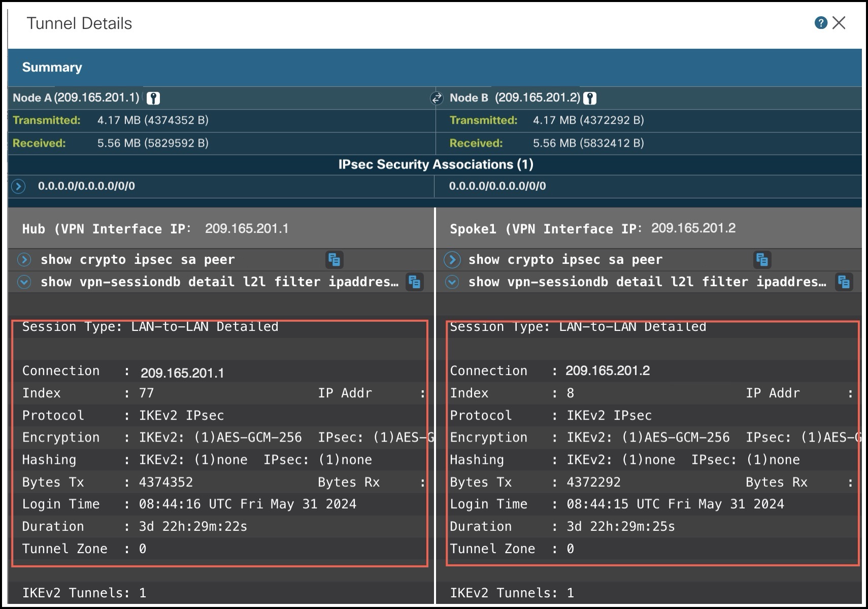Click Spoke1 IKEv2 Tunnels: 1 line
This screenshot has height=609, width=868.
coord(512,593)
